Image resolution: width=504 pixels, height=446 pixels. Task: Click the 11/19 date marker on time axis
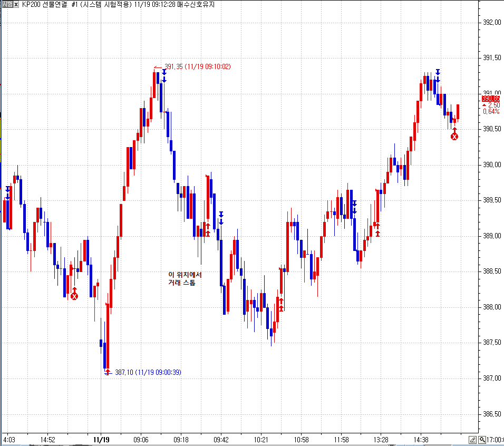click(x=101, y=439)
